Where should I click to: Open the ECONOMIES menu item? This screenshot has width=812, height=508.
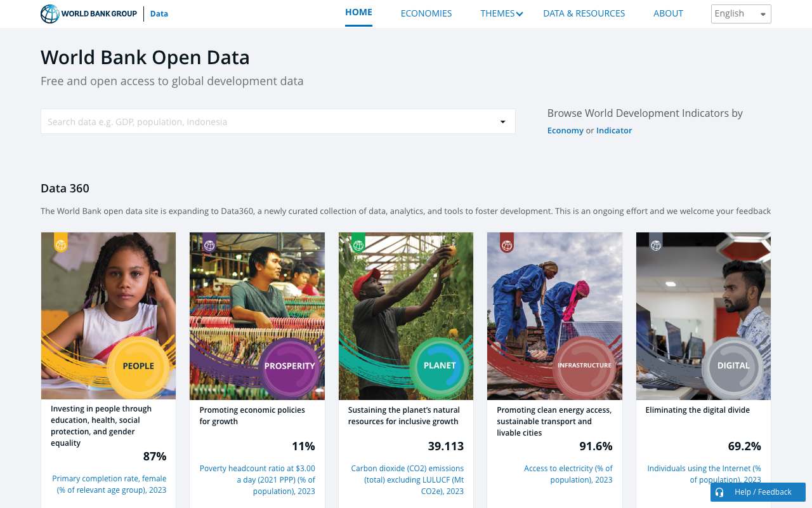coord(426,13)
